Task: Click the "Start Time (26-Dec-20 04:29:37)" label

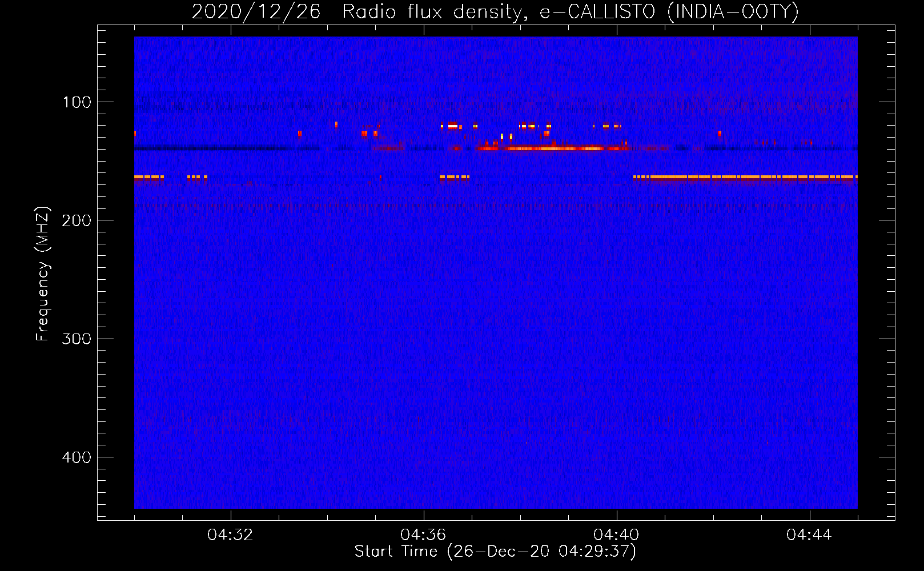Action: click(x=495, y=552)
